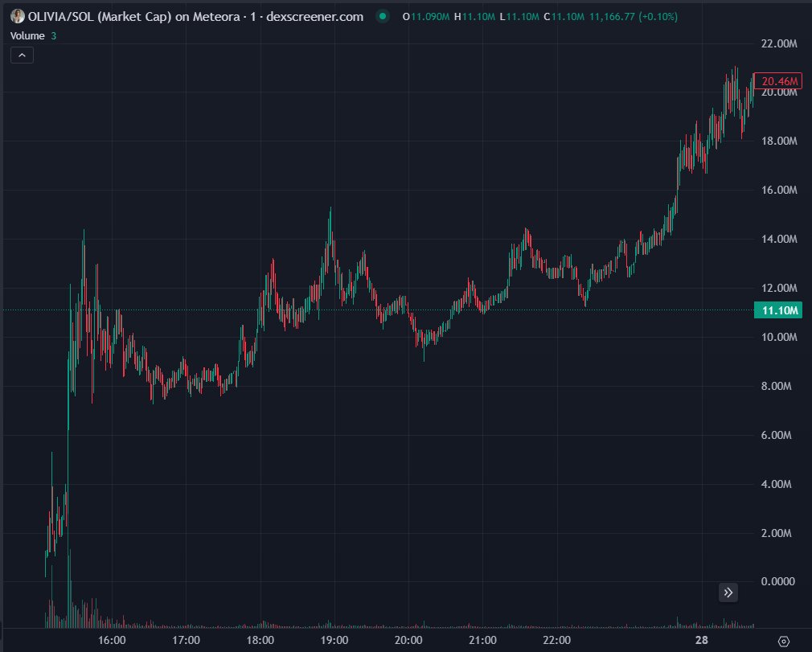Collapse the legend with the chevron arrow
This screenshot has height=652, width=812.
[x=22, y=55]
